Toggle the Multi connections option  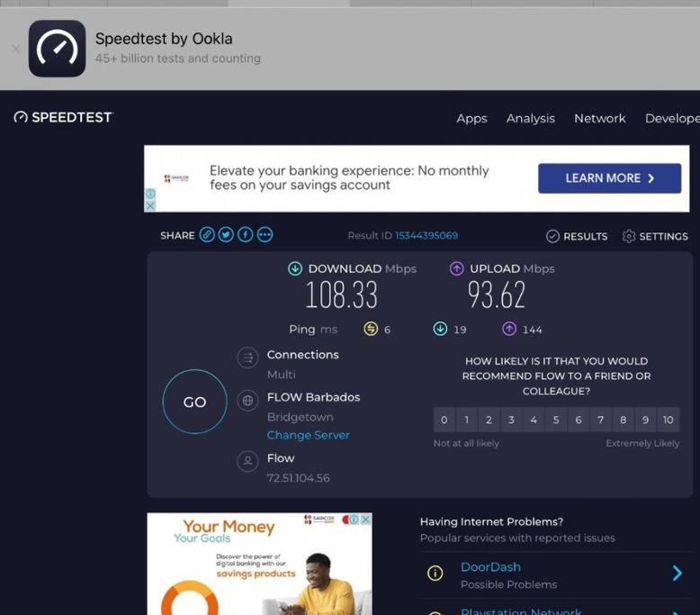(282, 375)
